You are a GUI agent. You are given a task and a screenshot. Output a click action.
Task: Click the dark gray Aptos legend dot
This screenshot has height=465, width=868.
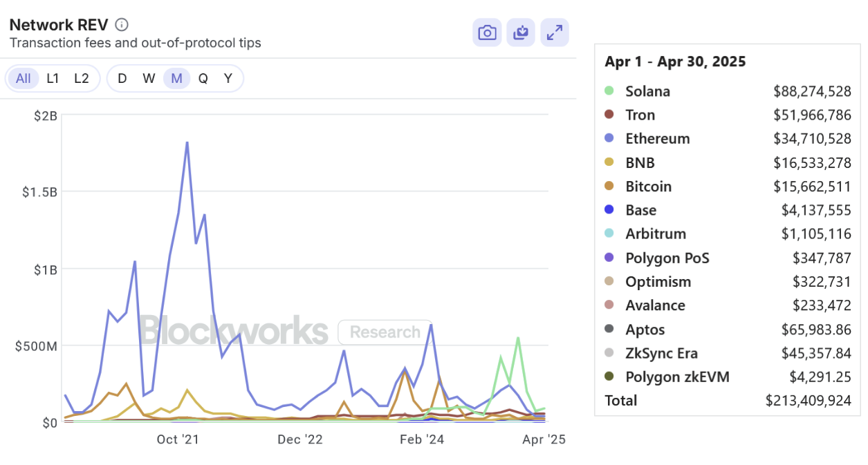(609, 329)
